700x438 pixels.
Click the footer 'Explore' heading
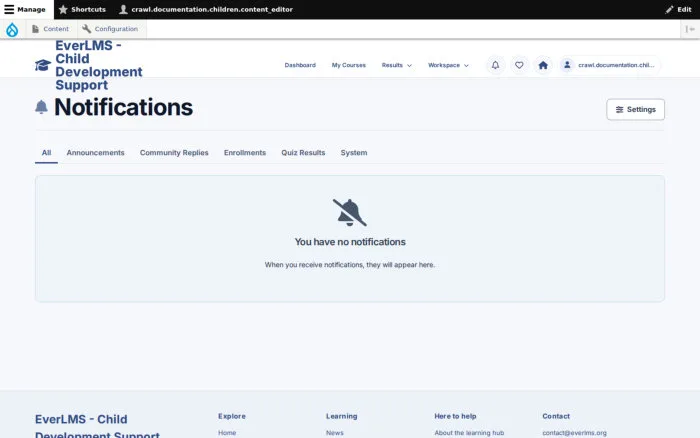pos(232,416)
